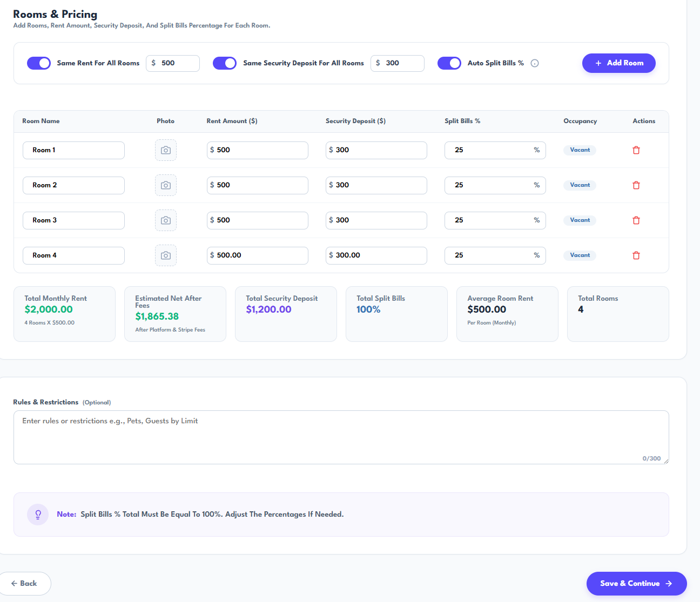Screen dimensions: 700x602
Task: Click the Estimated Net $1,865.38 value
Action: [157, 316]
